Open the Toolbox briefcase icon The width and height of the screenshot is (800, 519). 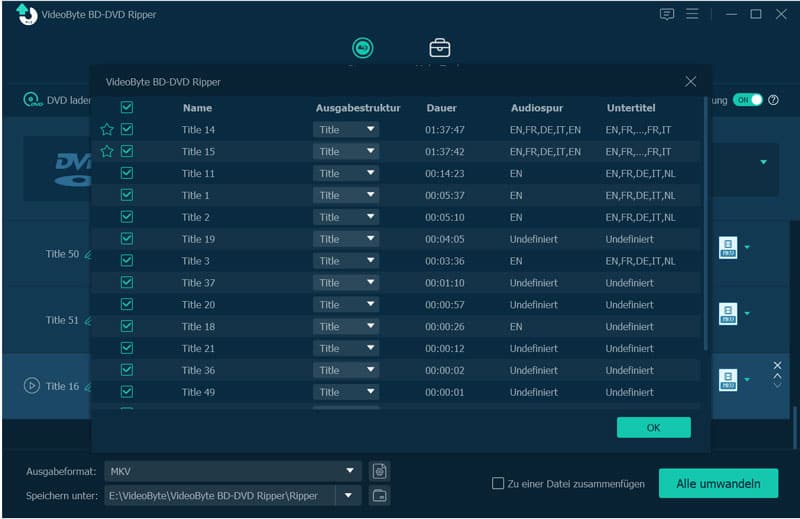(439, 48)
